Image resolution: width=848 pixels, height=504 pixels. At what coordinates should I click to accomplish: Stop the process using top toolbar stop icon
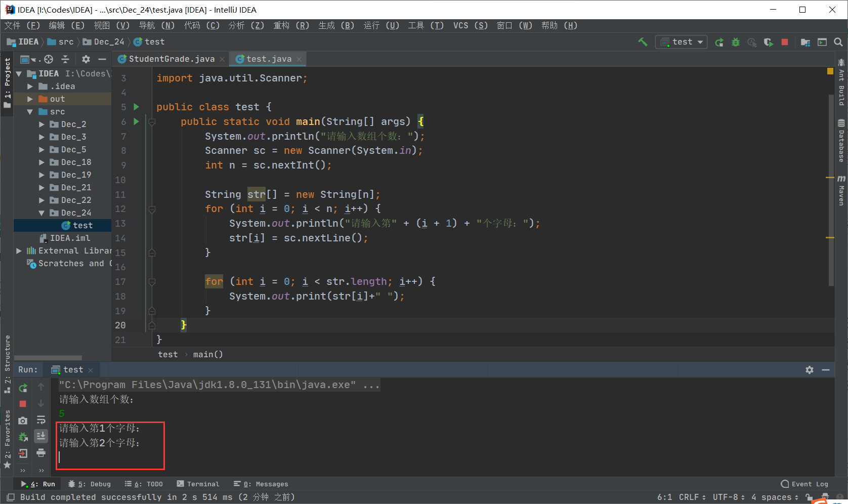coord(785,42)
